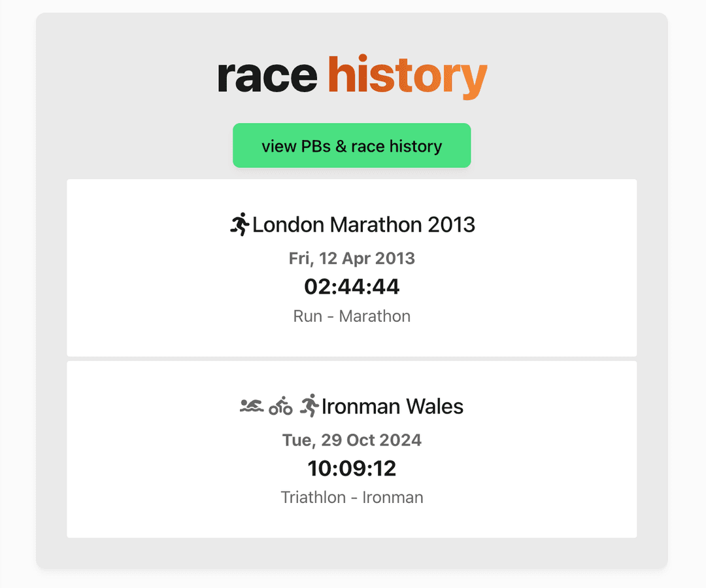
Task: Click the Tue, 29 Oct 2024 date
Action: [352, 440]
